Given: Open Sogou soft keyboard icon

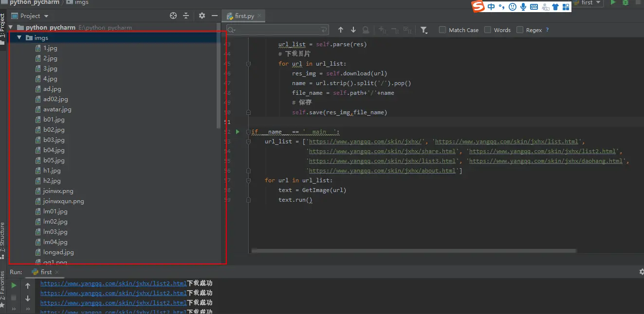Looking at the screenshot, I should pos(534,7).
